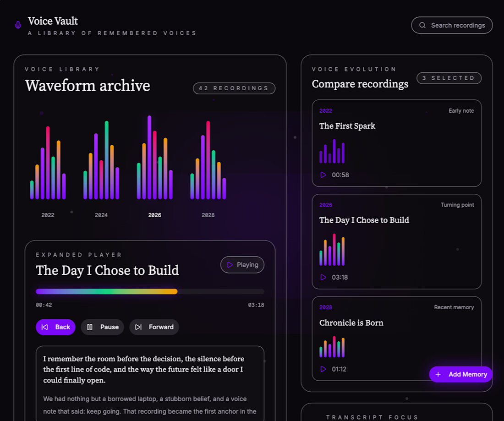504x421 pixels.
Task: Click the pause bars icon
Action: [x=90, y=327]
